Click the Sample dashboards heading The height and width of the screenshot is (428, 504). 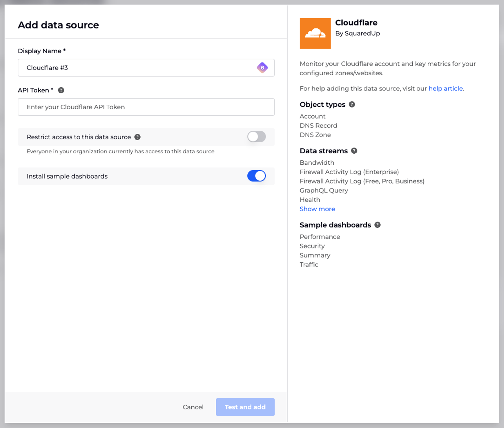pyautogui.click(x=335, y=225)
